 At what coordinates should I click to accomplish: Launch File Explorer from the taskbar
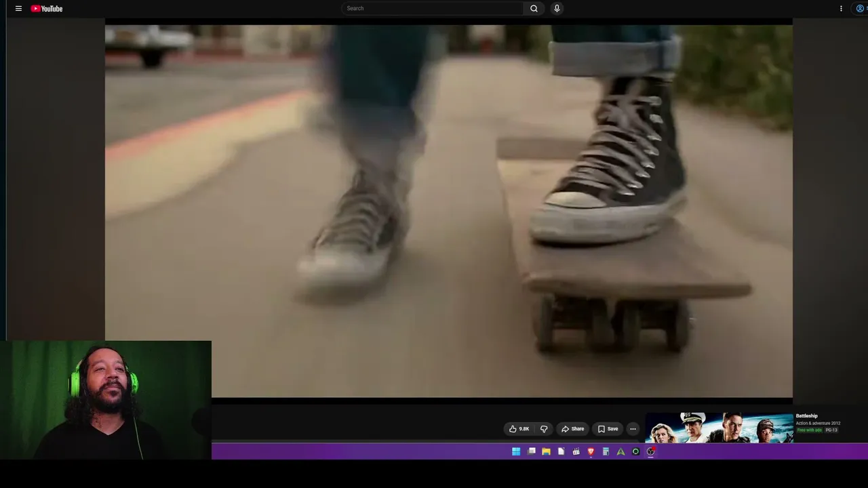coord(546,451)
